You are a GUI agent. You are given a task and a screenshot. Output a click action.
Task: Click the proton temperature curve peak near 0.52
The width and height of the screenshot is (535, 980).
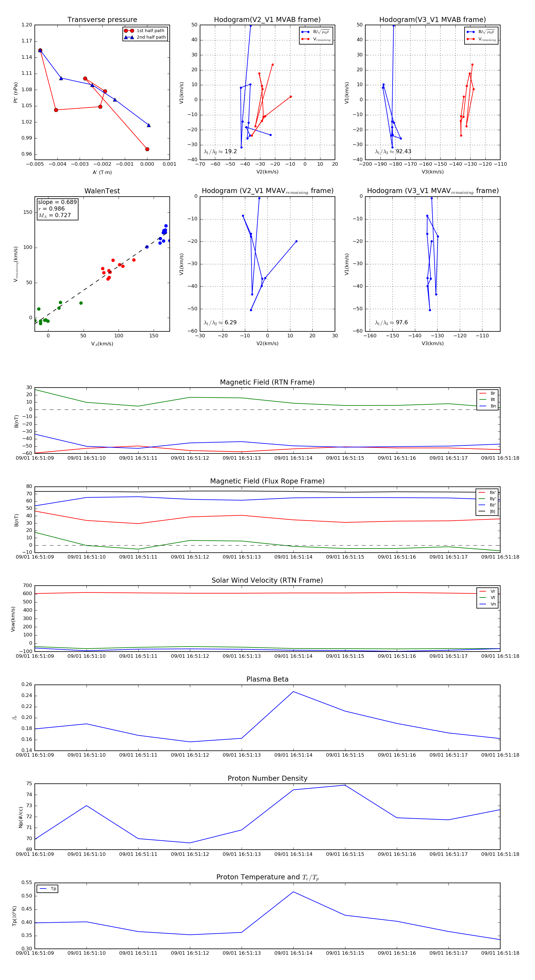pos(293,892)
